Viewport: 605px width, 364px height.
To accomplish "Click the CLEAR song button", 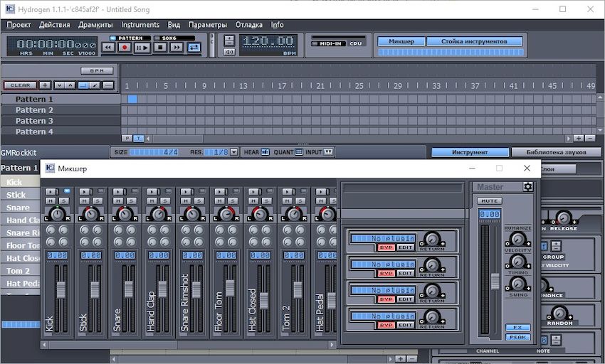I will tap(21, 85).
